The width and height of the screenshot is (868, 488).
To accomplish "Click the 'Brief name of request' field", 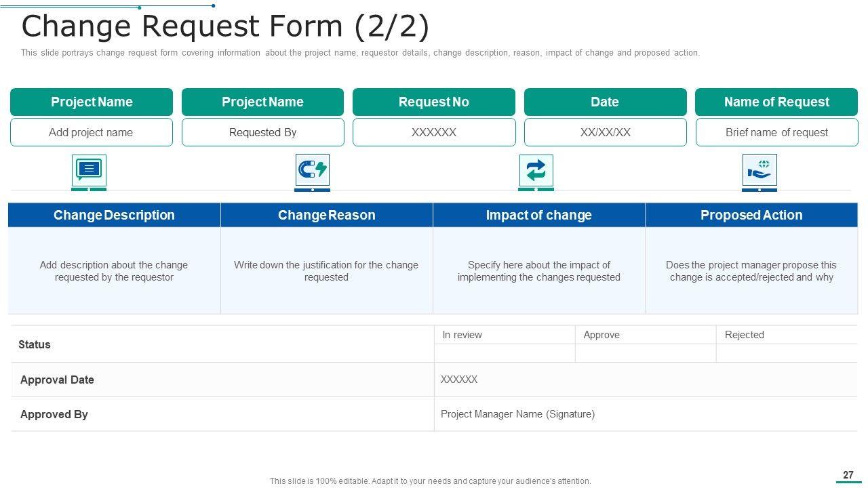I will point(776,133).
